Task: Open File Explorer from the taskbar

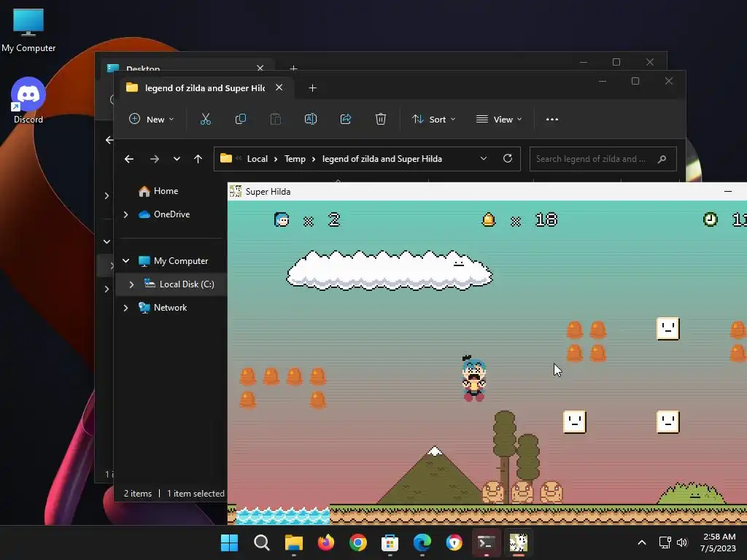Action: [x=294, y=542]
